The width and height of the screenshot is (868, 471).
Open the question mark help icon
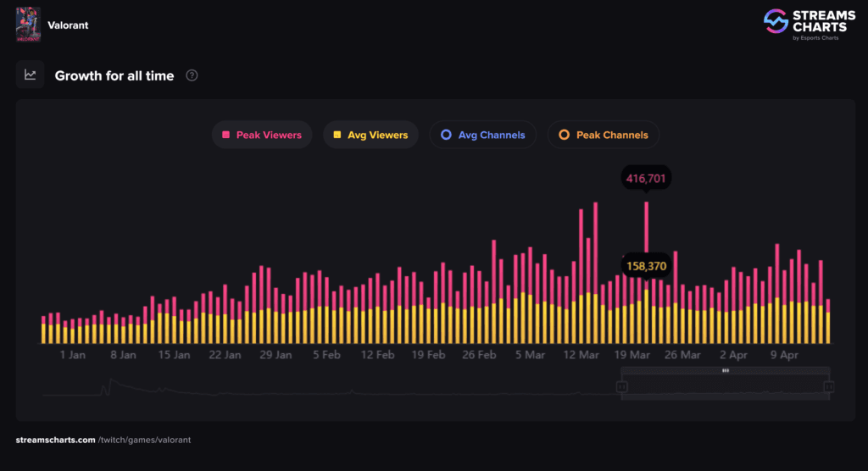(x=192, y=75)
